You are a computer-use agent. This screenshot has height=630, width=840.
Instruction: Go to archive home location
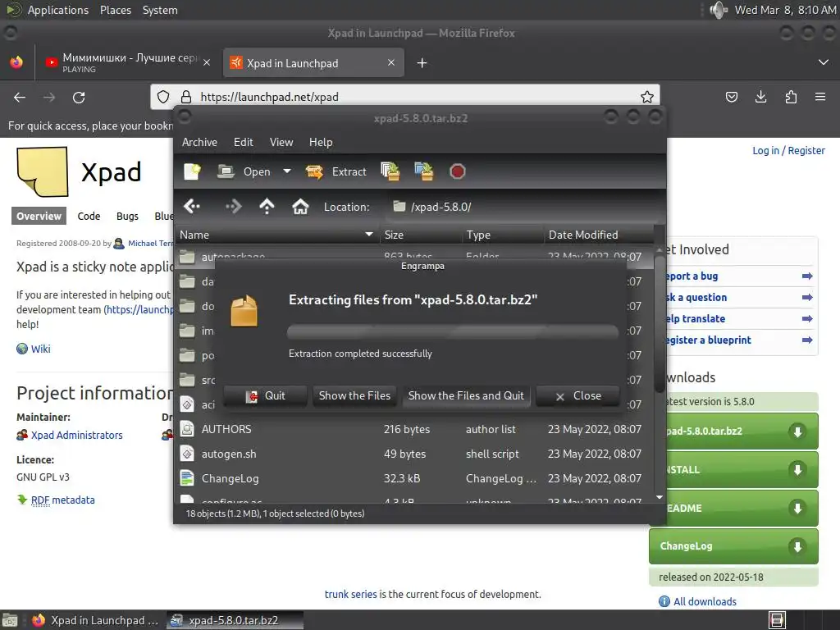coord(300,206)
